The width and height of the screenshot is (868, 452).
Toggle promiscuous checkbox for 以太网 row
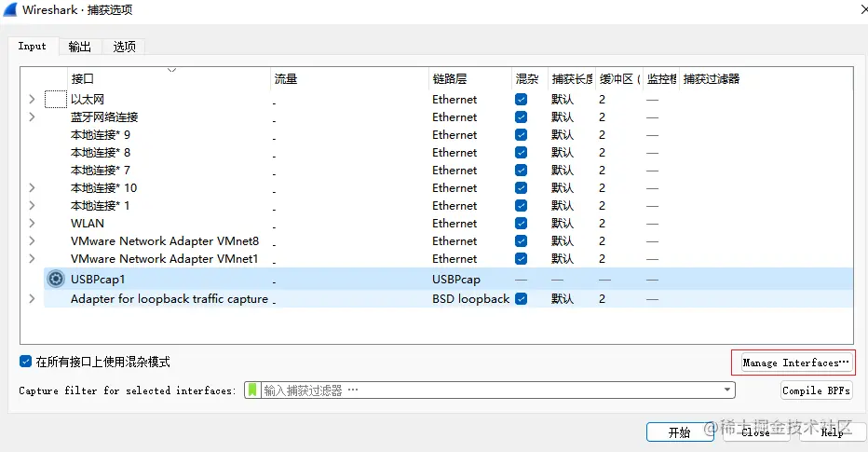pos(521,99)
